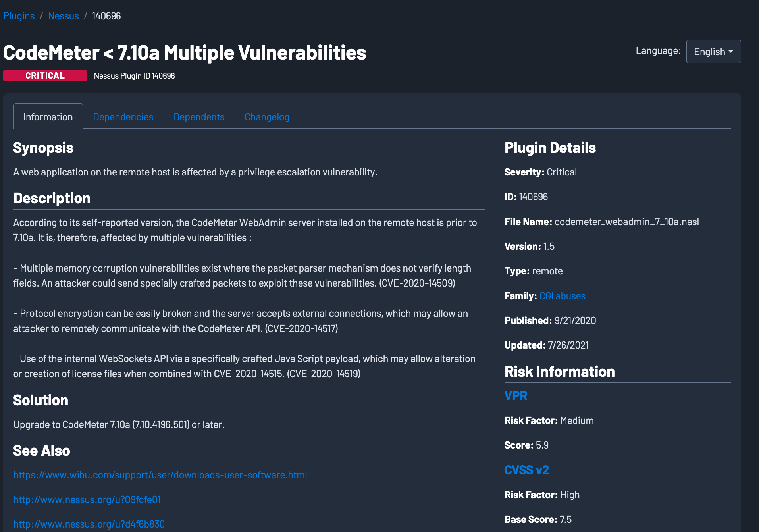759x532 pixels.
Task: Open the CVSS v2 link
Action: coord(526,470)
